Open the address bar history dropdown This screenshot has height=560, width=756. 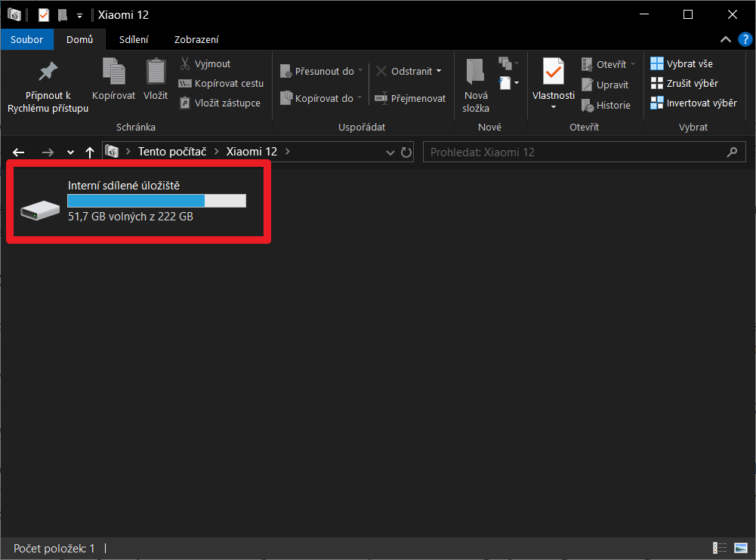tap(390, 152)
